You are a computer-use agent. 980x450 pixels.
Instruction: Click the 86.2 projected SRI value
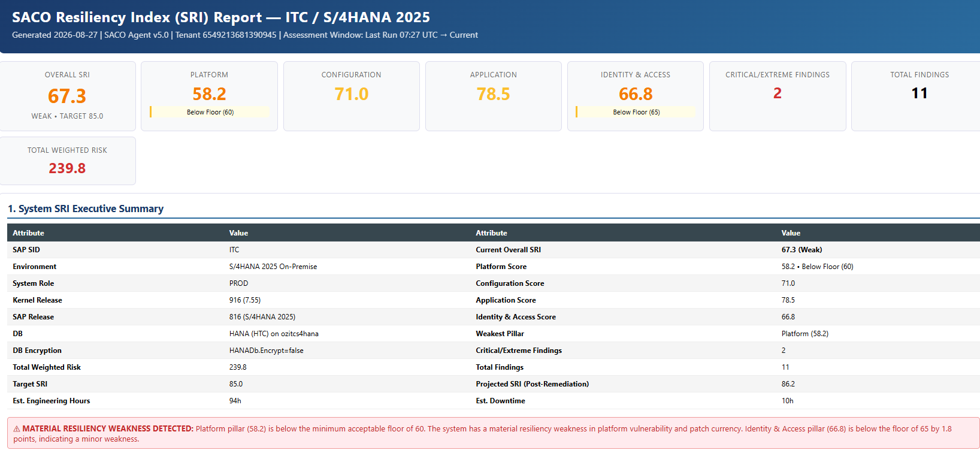coord(788,384)
